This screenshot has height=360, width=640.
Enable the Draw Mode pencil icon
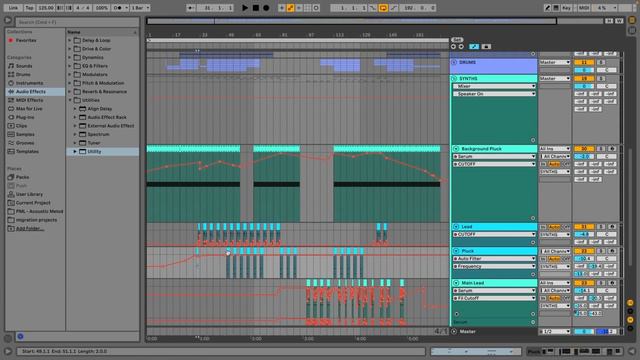pyautogui.click(x=547, y=8)
